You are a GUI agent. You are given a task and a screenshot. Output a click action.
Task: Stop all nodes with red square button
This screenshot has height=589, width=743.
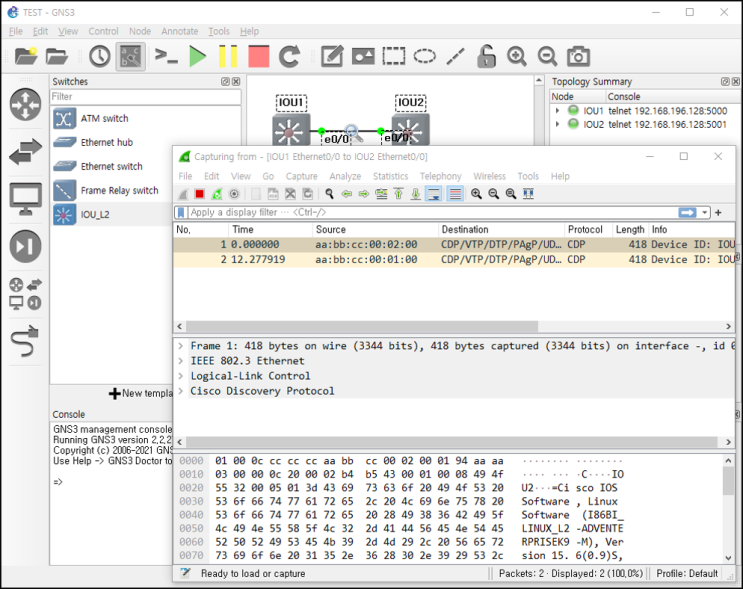[x=259, y=56]
